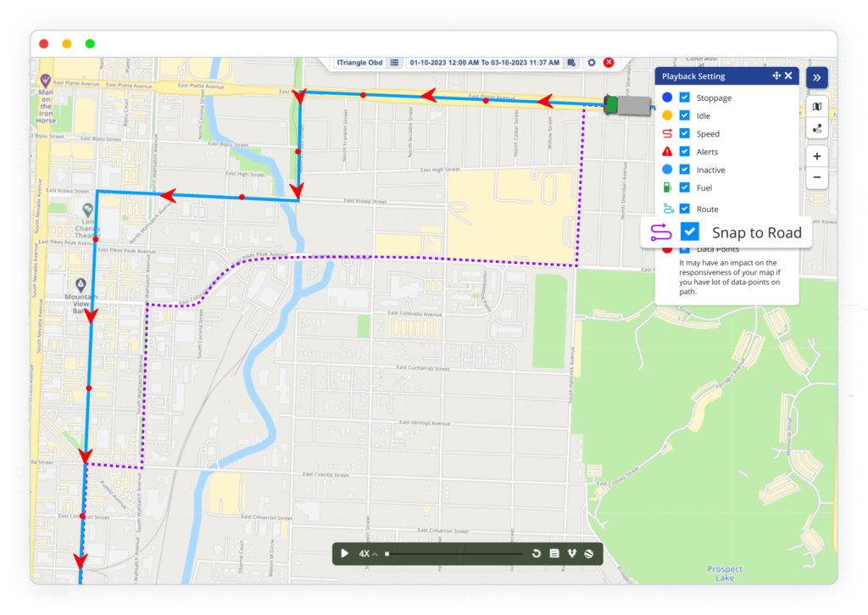Viewport: 868px width, 615px height.
Task: Open playback settings gear icon
Action: pos(591,63)
